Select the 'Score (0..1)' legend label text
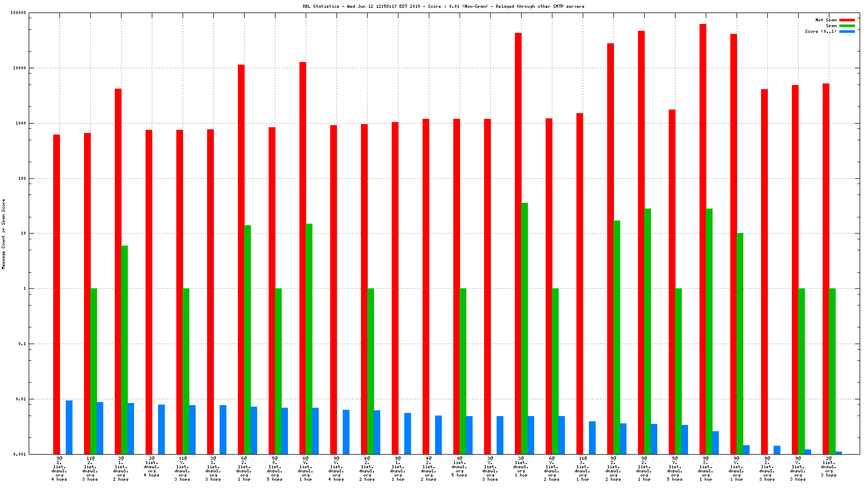Screen dimensions: 868x488 point(821,31)
